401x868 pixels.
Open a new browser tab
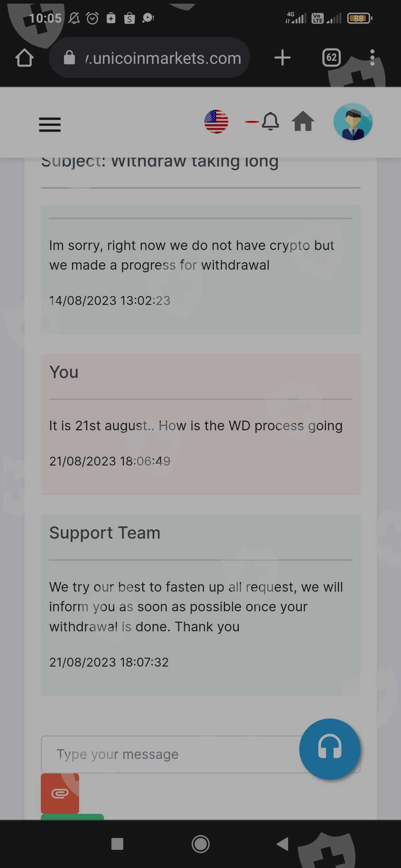pyautogui.click(x=283, y=58)
